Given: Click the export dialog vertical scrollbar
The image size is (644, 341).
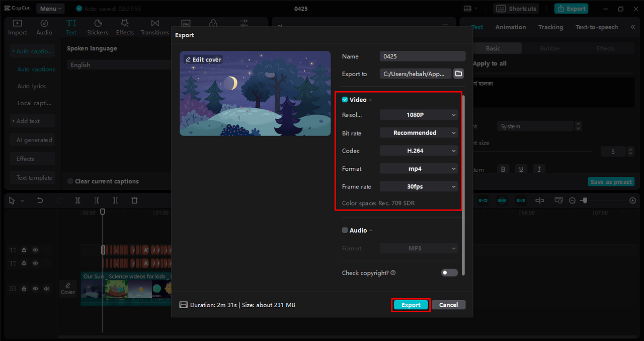Looking at the screenshot, I should tap(463, 185).
